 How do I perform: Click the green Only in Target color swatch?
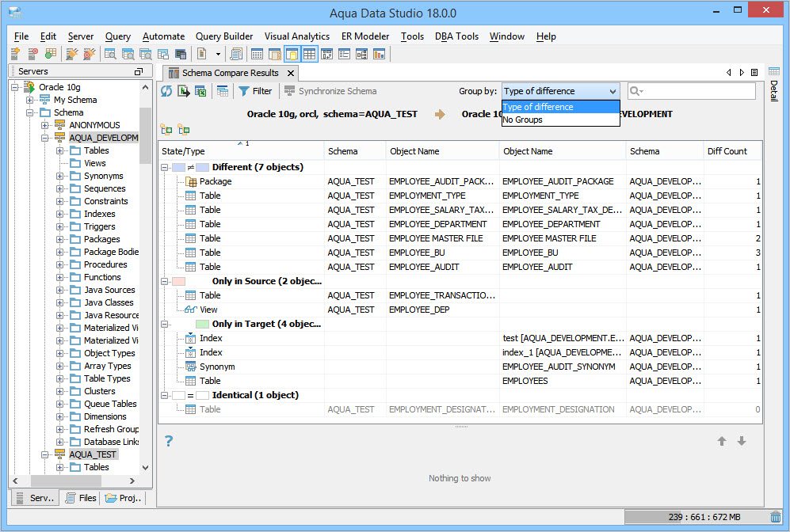[202, 324]
